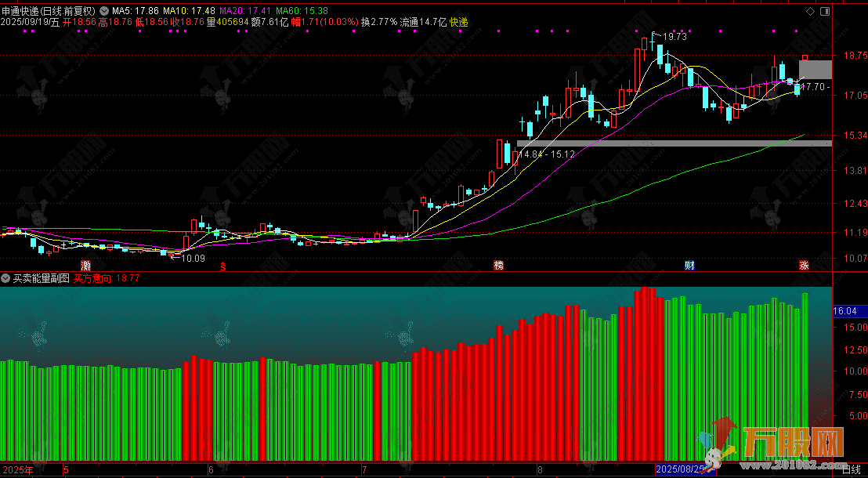The width and height of the screenshot is (868, 478).
Task: Click month 8 marker on time axis
Action: (x=541, y=470)
